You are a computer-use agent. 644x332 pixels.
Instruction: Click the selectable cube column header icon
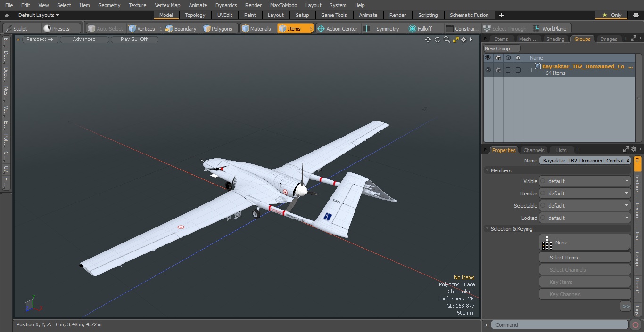click(x=508, y=58)
